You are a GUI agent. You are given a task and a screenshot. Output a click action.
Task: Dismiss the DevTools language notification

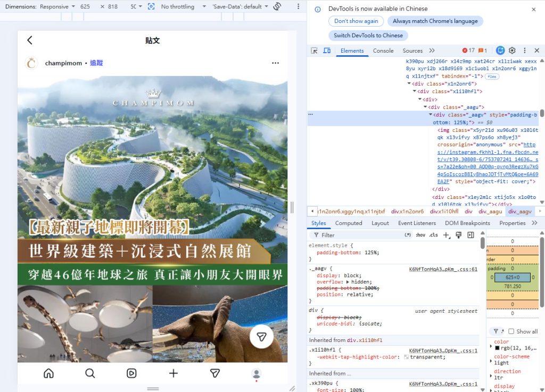coord(533,10)
